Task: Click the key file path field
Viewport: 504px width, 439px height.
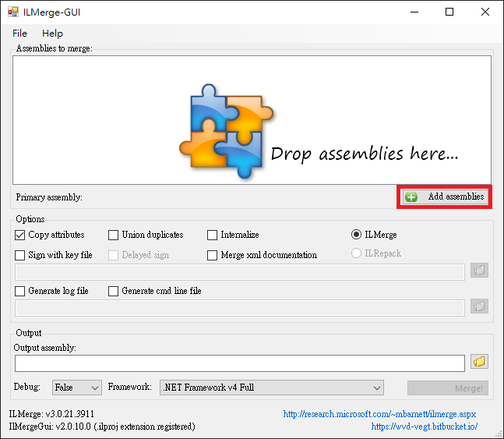Action: click(240, 272)
